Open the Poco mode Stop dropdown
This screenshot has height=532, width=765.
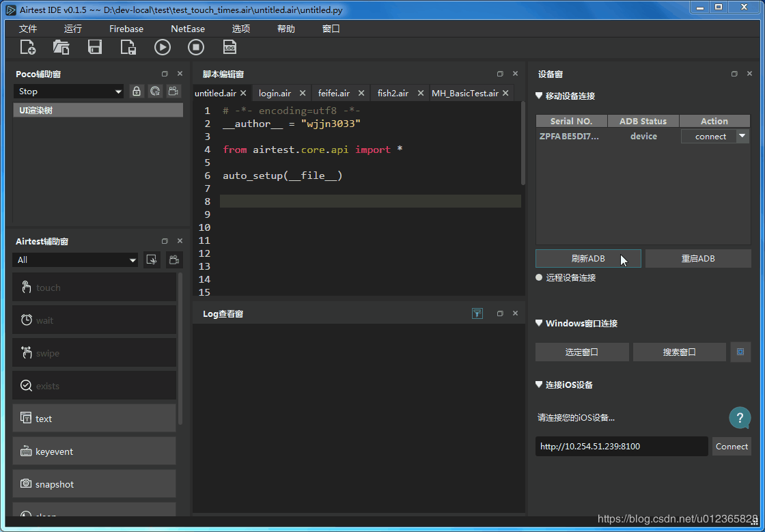click(68, 92)
